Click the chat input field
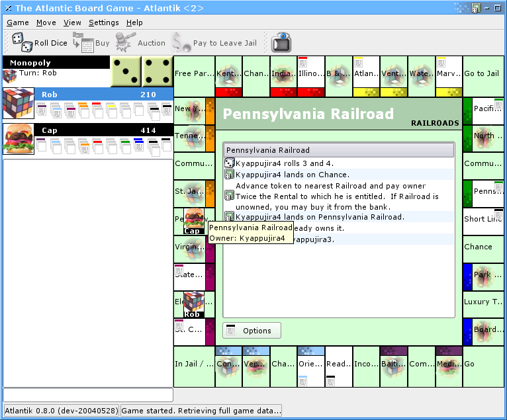This screenshot has width=507, height=420. tap(88, 395)
